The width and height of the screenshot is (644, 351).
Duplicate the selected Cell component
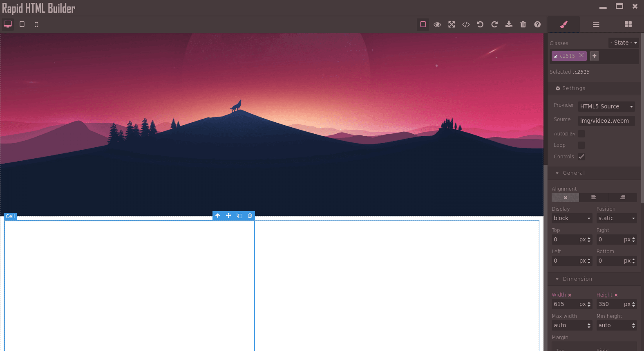(x=239, y=216)
